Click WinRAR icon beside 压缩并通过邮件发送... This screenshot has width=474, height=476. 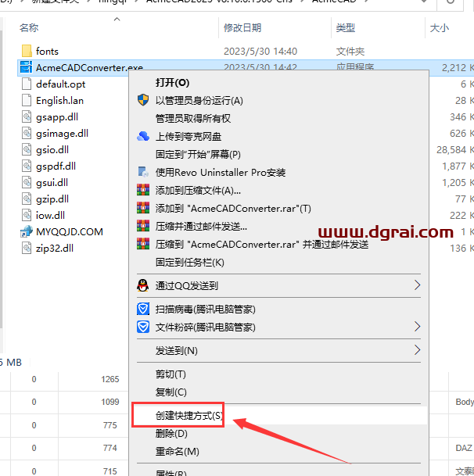[143, 226]
